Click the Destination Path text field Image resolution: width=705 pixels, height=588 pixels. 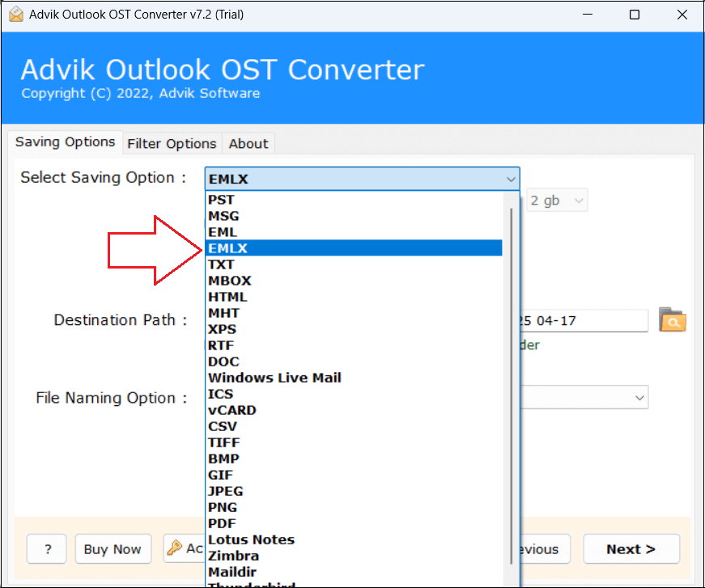(584, 320)
